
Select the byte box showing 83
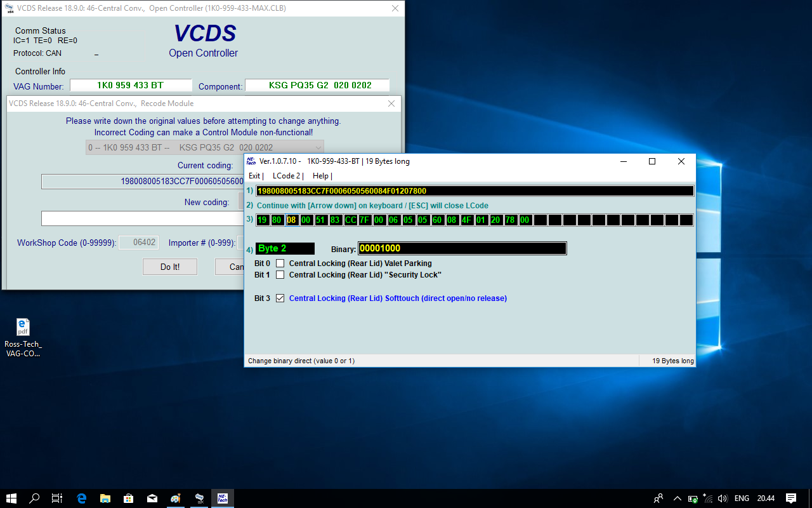336,220
